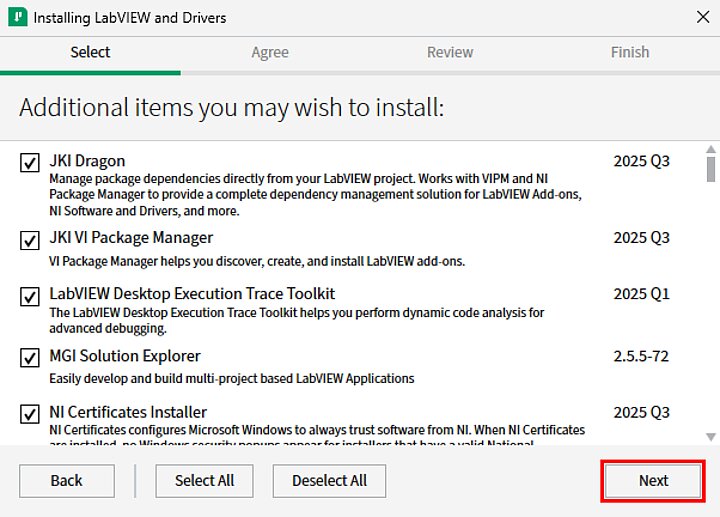Click version 2025 Q3 beside JKI VI Package Manager
The height and width of the screenshot is (517, 720).
(x=641, y=238)
